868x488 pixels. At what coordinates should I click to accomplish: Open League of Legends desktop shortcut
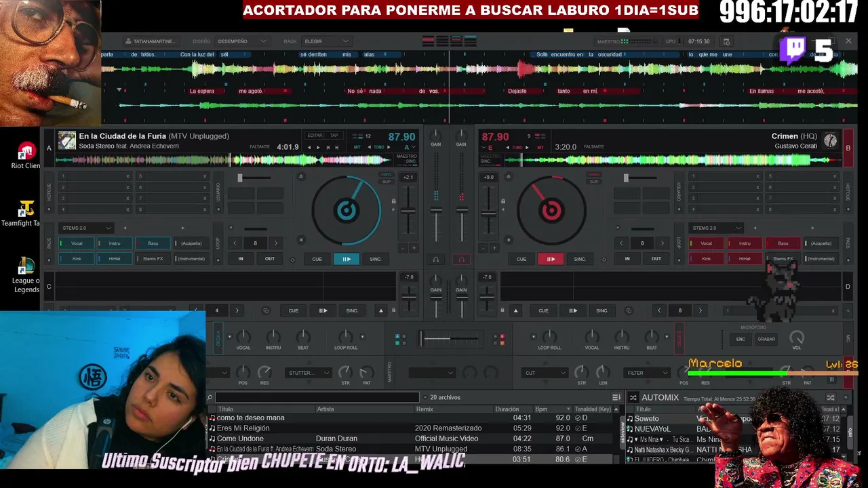coord(26,275)
